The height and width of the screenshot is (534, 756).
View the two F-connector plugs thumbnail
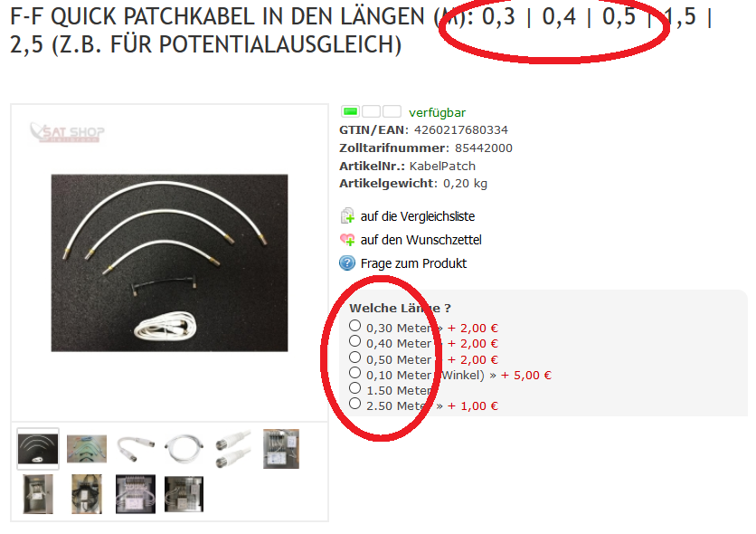tap(233, 449)
